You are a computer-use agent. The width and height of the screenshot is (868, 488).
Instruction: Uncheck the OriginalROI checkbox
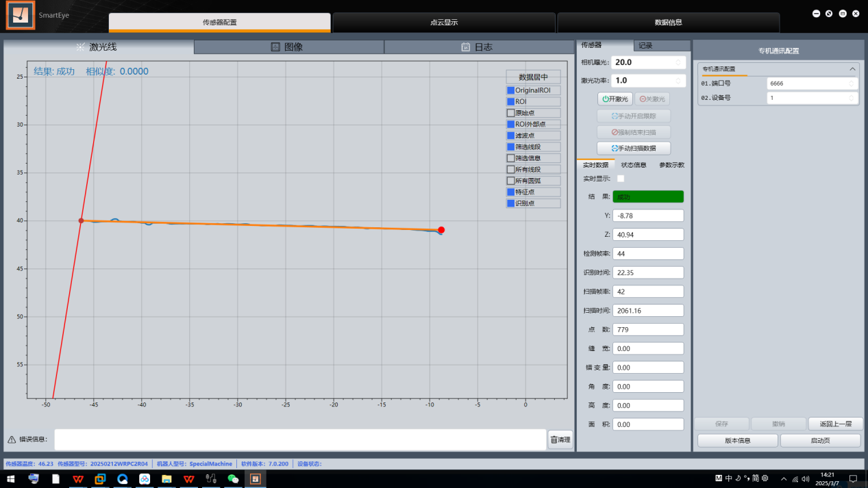click(510, 90)
